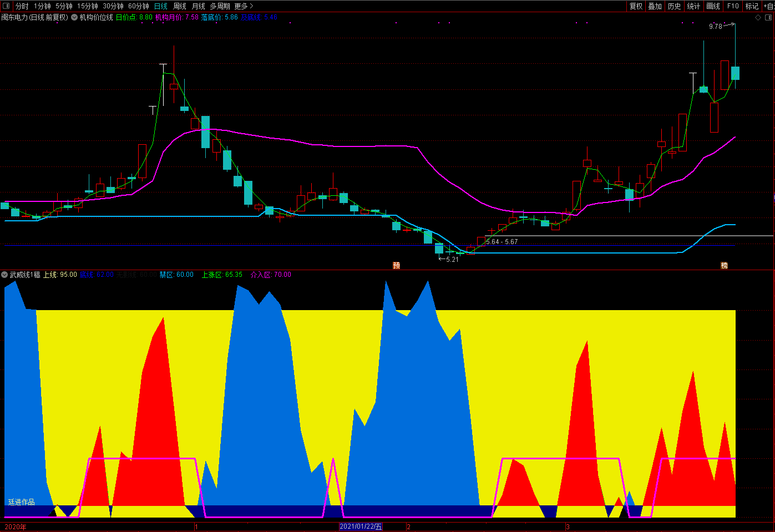Click the 2020年 year label on timeline

16,526
